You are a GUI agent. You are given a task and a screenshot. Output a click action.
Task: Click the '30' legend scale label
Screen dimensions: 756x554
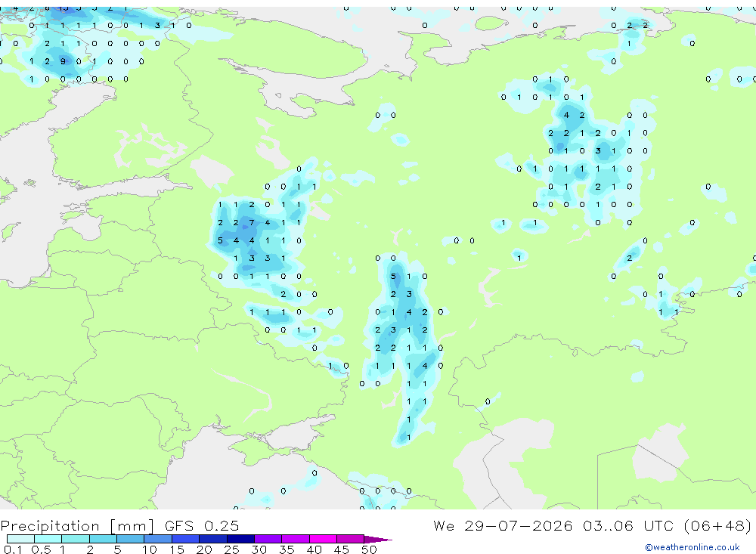pos(259,549)
